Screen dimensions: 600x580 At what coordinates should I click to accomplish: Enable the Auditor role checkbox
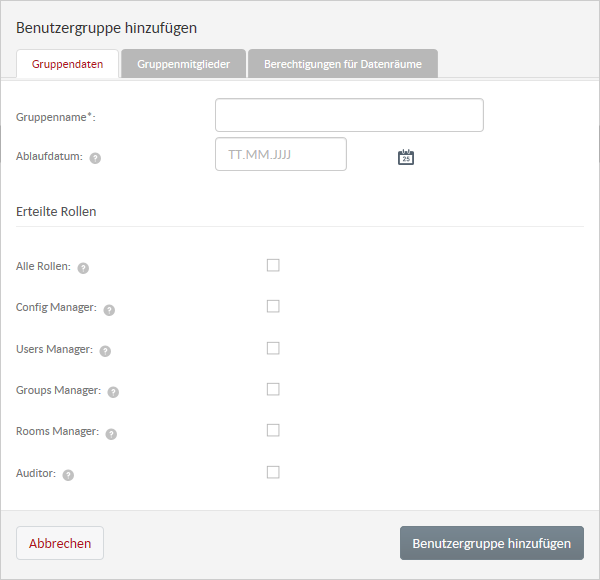(273, 472)
